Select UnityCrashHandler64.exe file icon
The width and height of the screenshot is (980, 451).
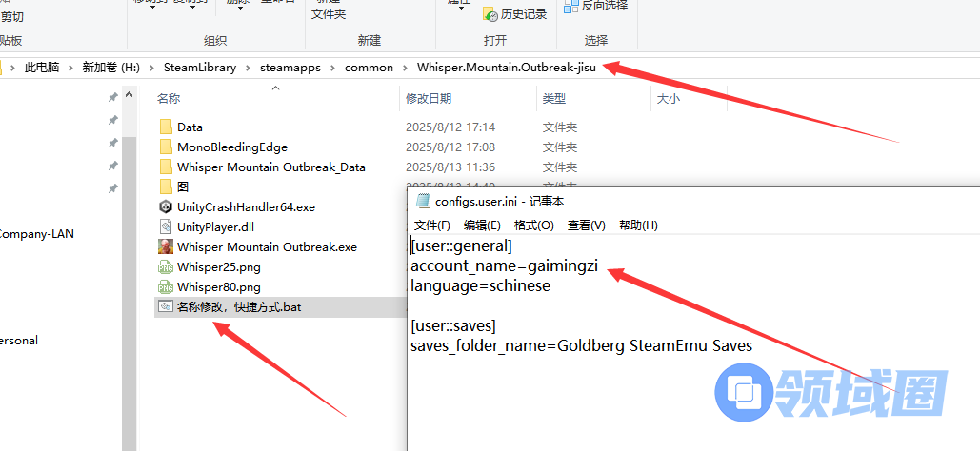pyautogui.click(x=166, y=206)
